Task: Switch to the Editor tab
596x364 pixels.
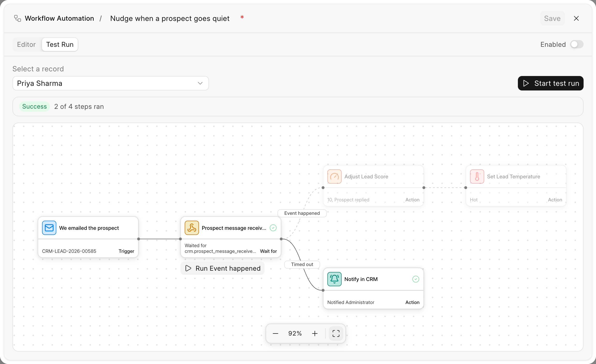Action: 26,44
